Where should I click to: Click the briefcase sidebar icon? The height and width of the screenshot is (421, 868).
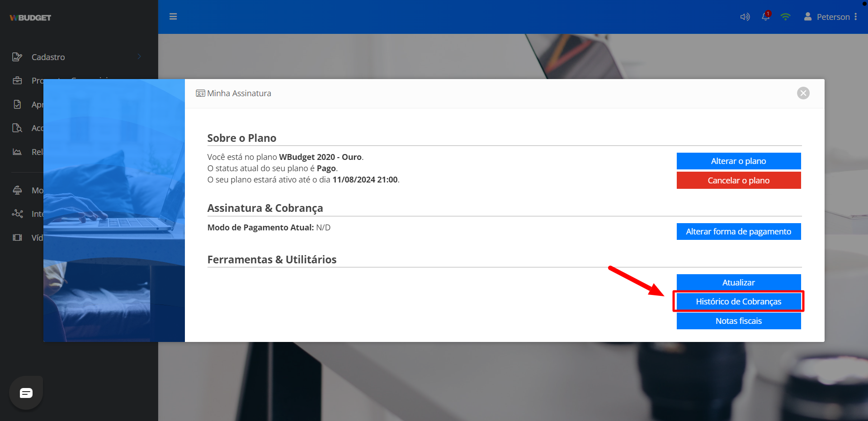[17, 80]
